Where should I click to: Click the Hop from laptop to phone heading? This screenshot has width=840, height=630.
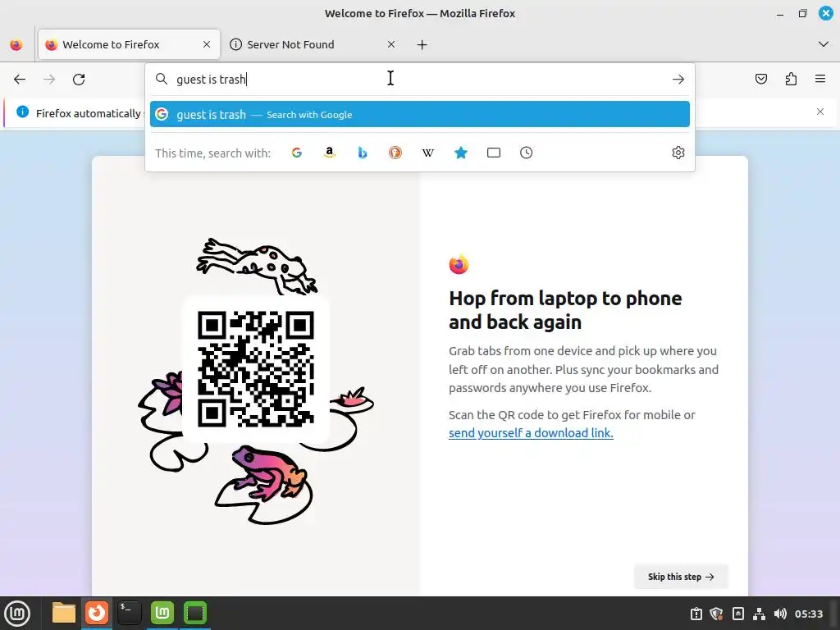coord(565,310)
